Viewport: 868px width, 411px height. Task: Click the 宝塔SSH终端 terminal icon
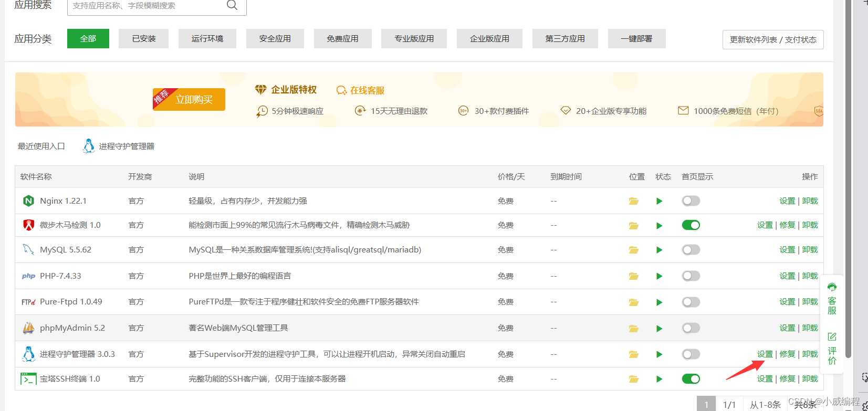tap(28, 379)
